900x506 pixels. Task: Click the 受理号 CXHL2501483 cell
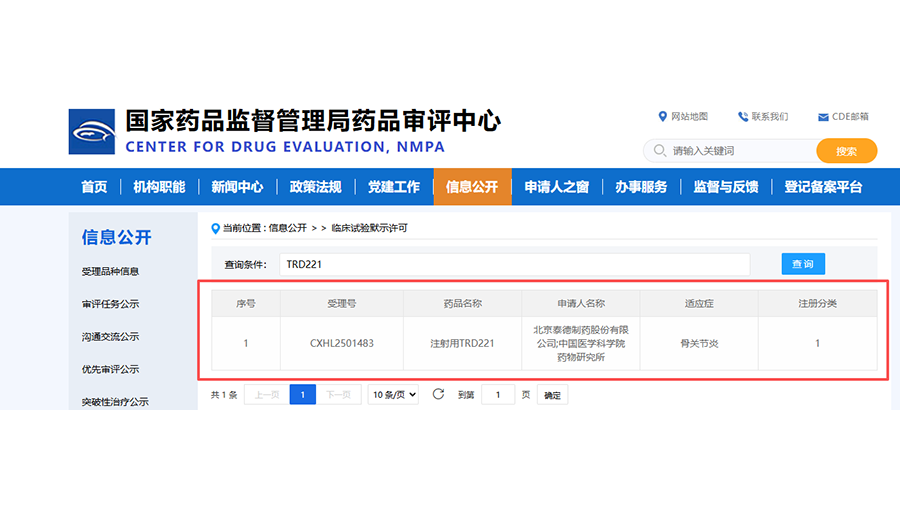point(342,343)
